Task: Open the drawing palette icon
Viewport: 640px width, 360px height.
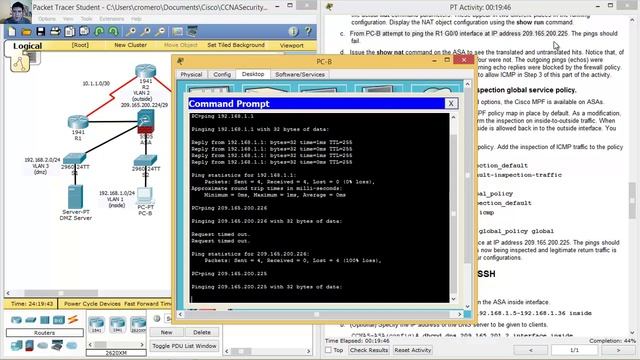Action: 178,31
